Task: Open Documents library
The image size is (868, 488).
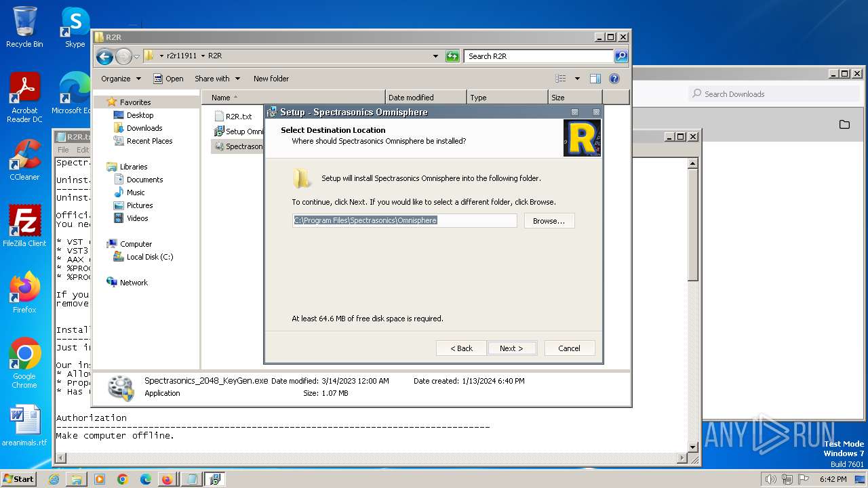Action: [144, 180]
